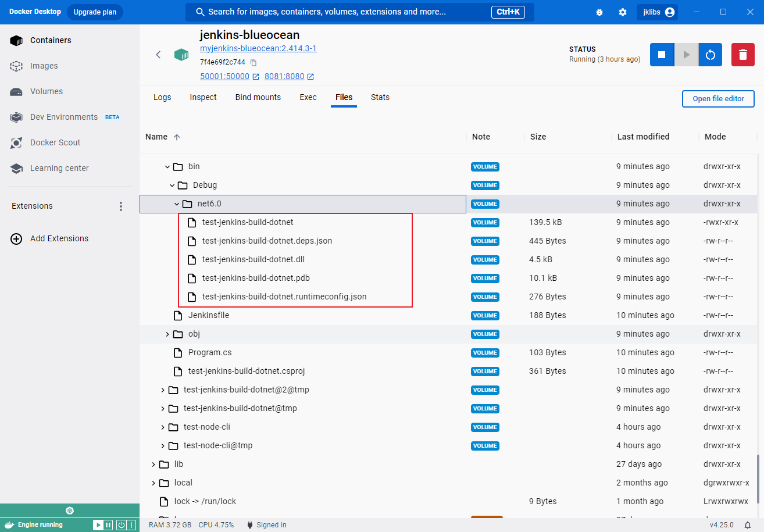Viewport: 764px width, 532px height.
Task: Expand the test-node-cli folder
Action: 162,427
